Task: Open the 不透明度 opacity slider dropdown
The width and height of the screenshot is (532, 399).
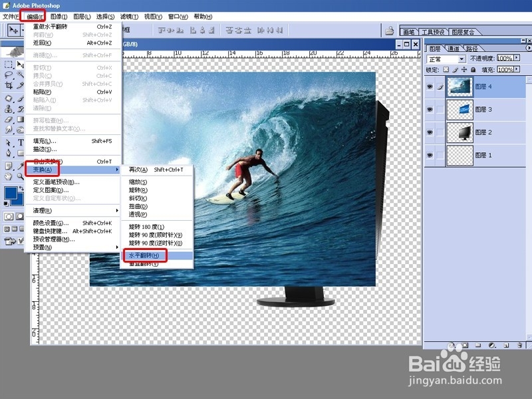Action: pyautogui.click(x=517, y=59)
